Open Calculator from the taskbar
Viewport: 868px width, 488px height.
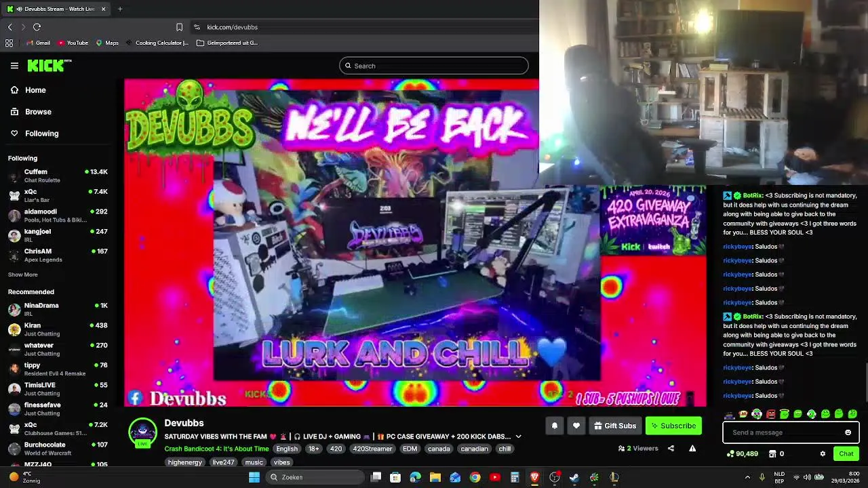(515, 477)
